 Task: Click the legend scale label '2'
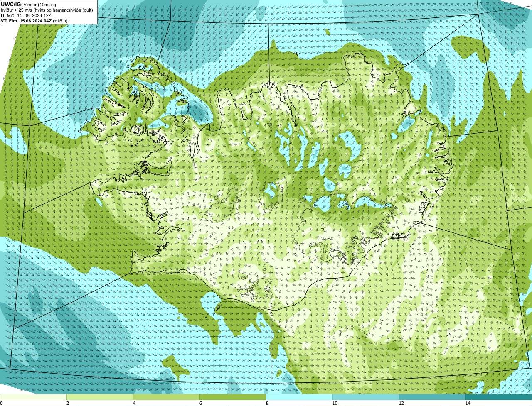point(67,403)
